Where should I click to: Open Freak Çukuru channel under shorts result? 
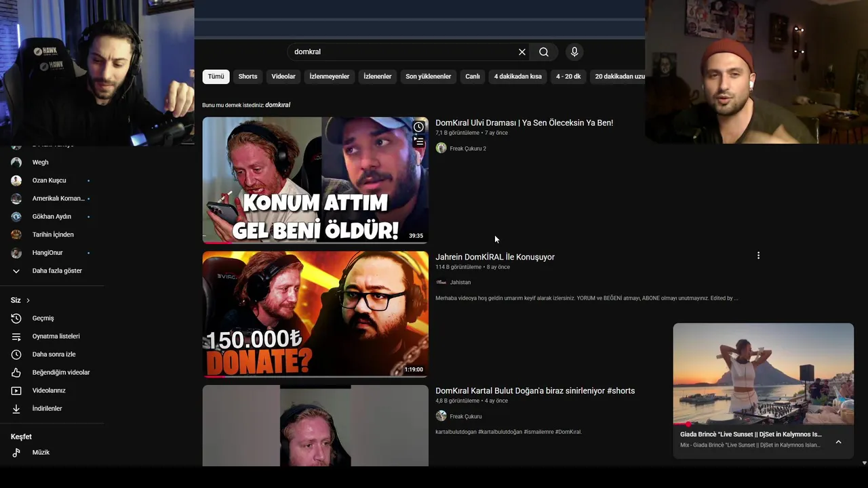(x=466, y=416)
